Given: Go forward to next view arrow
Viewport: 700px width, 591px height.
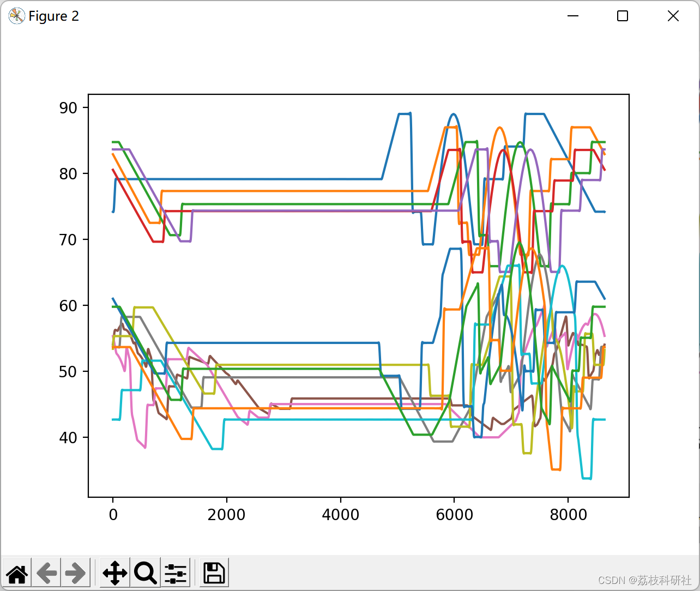Looking at the screenshot, I should point(75,573).
